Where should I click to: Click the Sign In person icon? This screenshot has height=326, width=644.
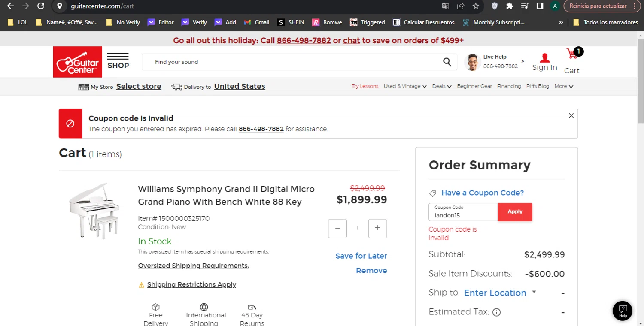(x=544, y=57)
